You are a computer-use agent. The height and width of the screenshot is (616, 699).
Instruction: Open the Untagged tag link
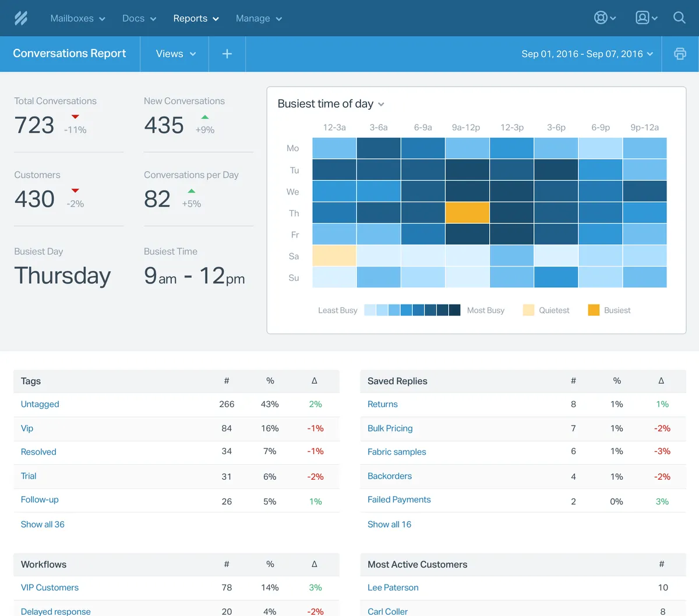point(40,404)
